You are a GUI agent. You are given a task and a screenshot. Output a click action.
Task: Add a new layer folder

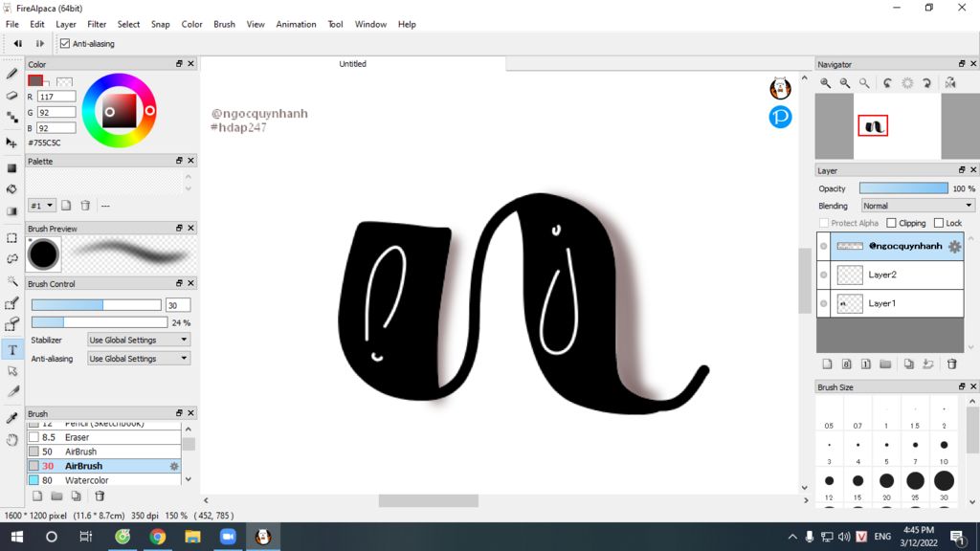point(885,364)
